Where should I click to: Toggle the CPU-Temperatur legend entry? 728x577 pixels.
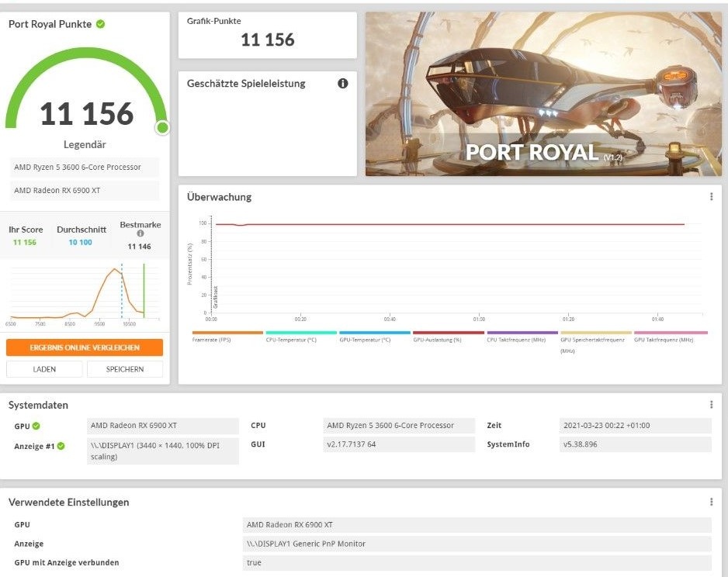coord(301,337)
